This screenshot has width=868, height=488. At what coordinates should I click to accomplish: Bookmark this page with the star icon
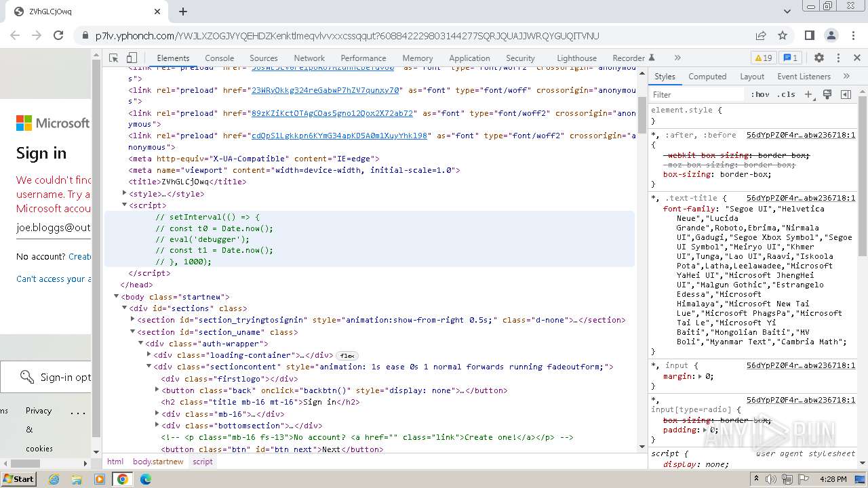pos(783,36)
